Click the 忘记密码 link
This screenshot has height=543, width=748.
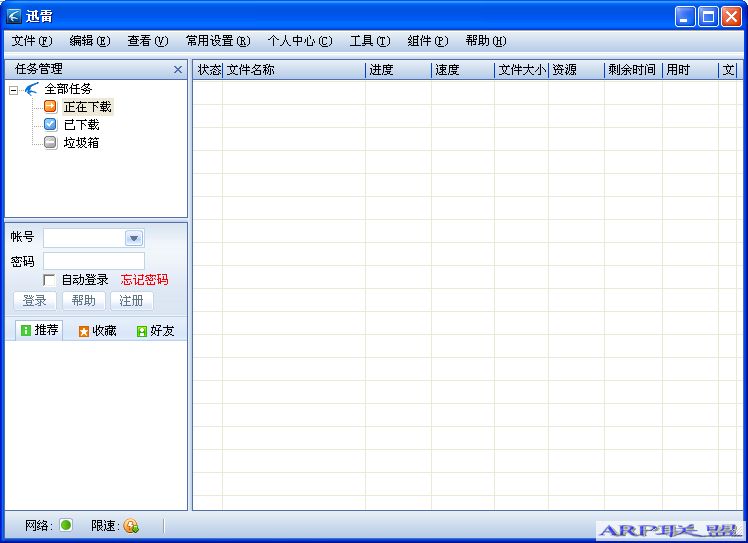coord(145,280)
